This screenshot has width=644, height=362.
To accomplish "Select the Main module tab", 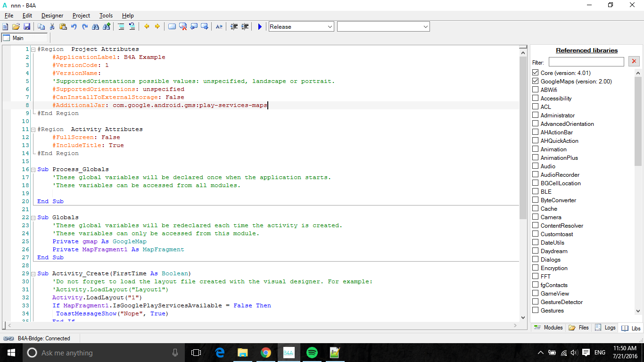I will [25, 38].
